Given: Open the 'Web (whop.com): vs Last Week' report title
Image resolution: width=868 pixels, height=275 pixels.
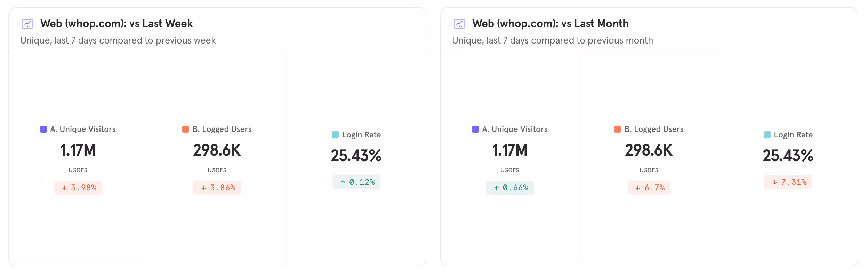Looking at the screenshot, I should (116, 24).
